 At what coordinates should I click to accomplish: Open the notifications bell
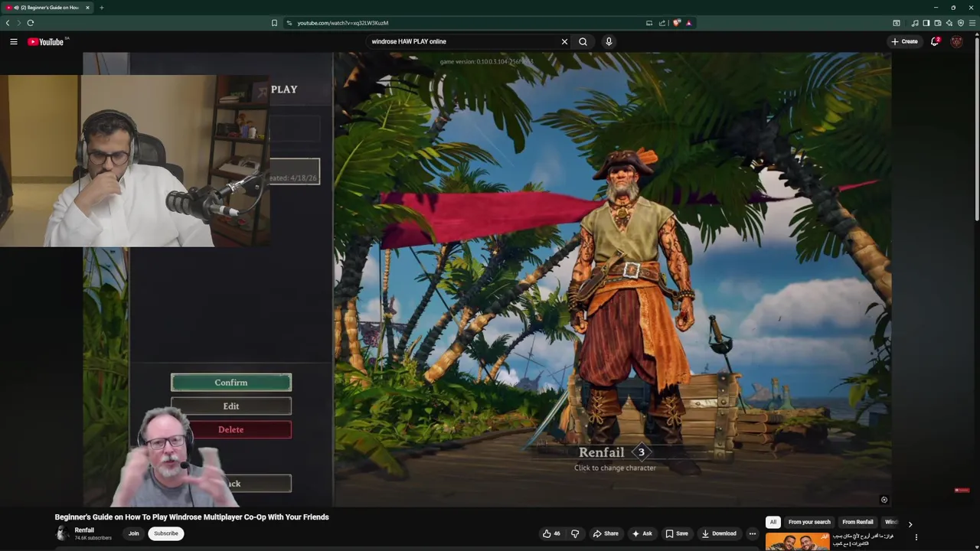pyautogui.click(x=935, y=41)
